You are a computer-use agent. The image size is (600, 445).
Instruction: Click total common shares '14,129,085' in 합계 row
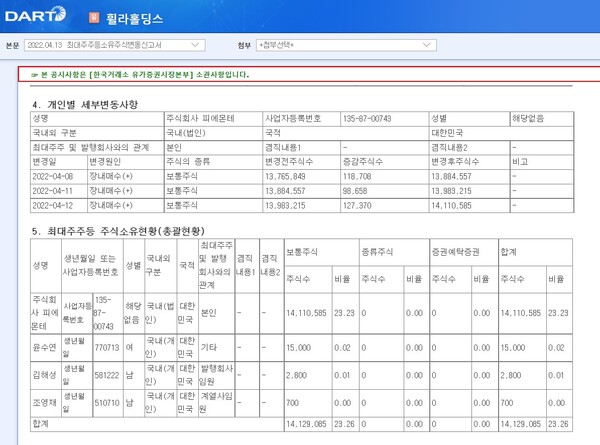(306, 424)
